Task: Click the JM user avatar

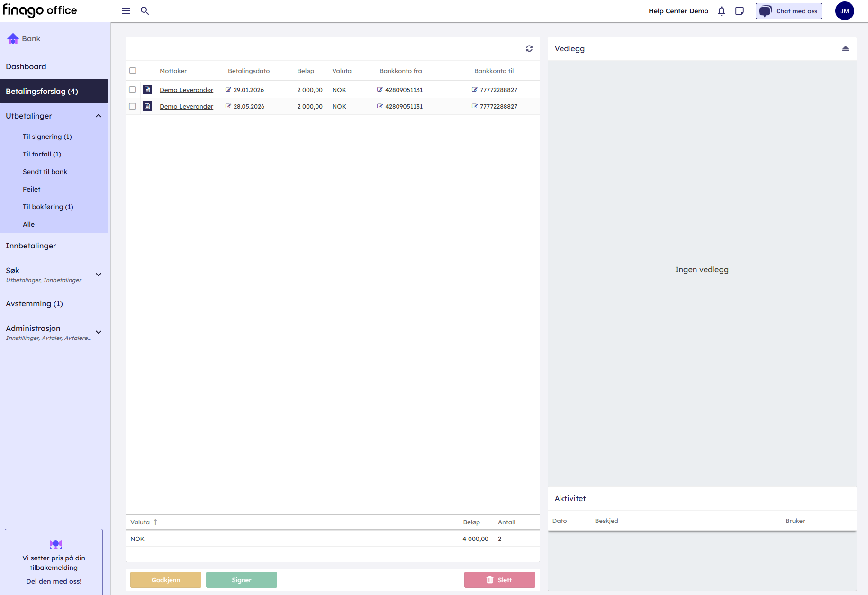Action: (x=844, y=11)
